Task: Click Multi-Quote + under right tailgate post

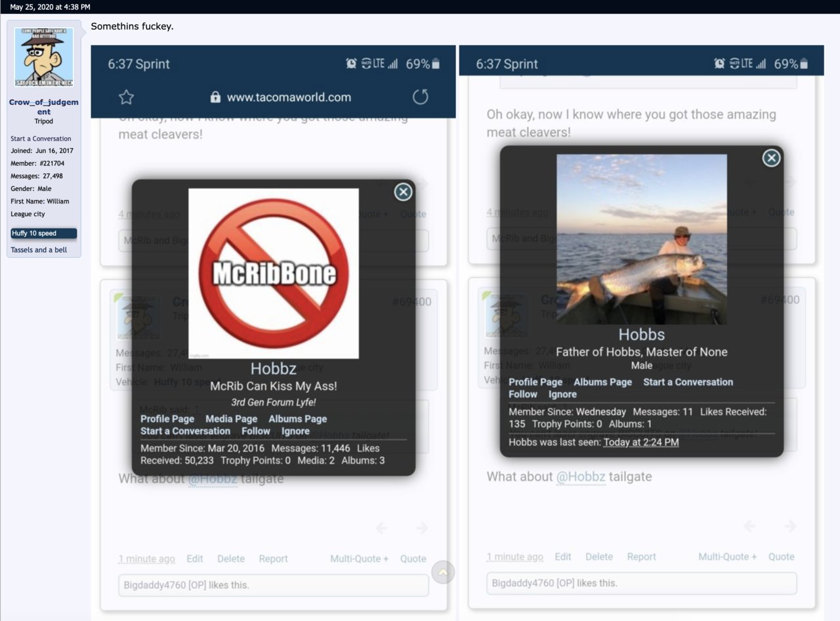Action: (x=727, y=557)
